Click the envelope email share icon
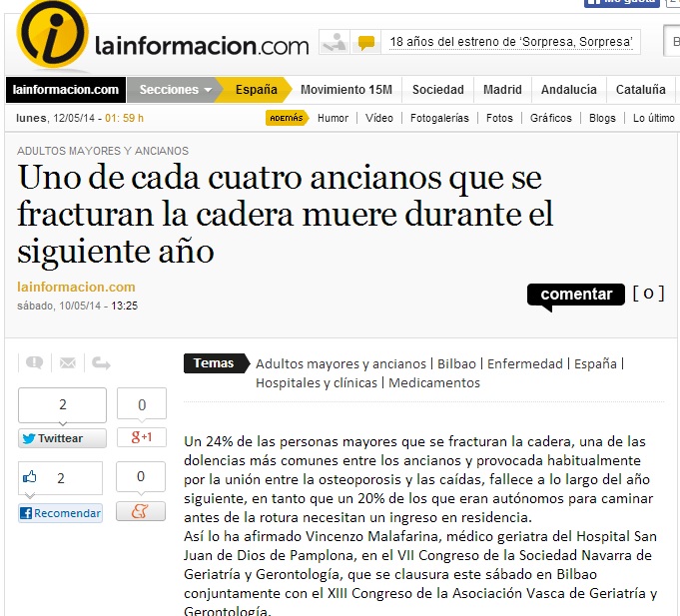This screenshot has height=616, width=680. [x=68, y=362]
